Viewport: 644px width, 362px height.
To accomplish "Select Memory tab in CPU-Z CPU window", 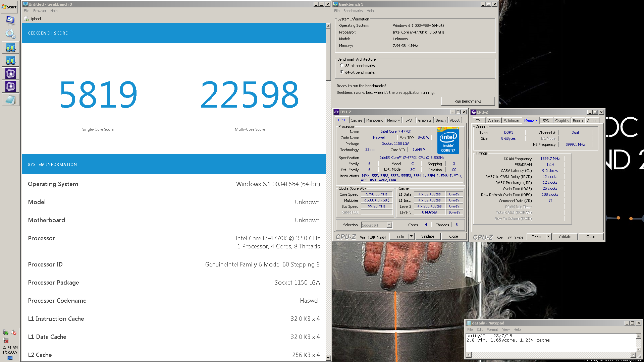I will 393,120.
